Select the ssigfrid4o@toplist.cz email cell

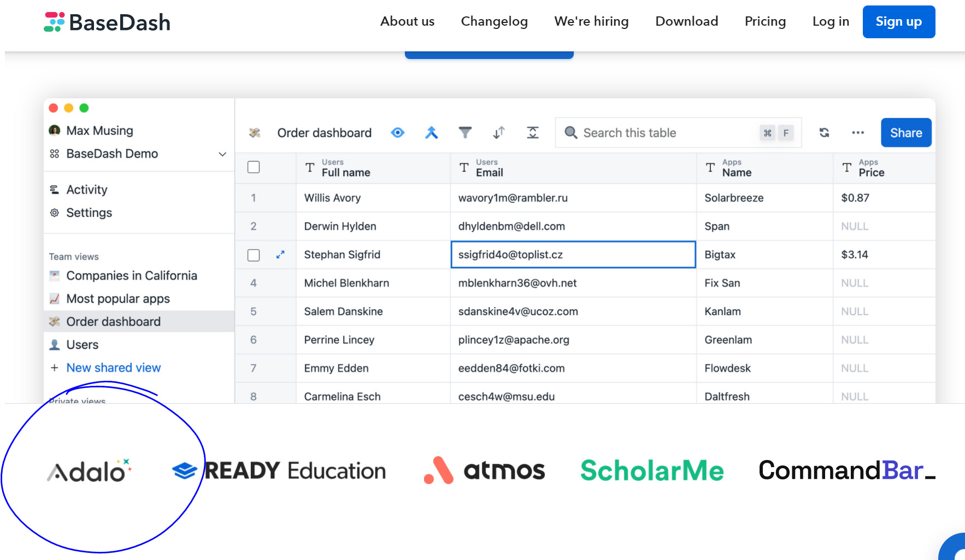pyautogui.click(x=573, y=255)
